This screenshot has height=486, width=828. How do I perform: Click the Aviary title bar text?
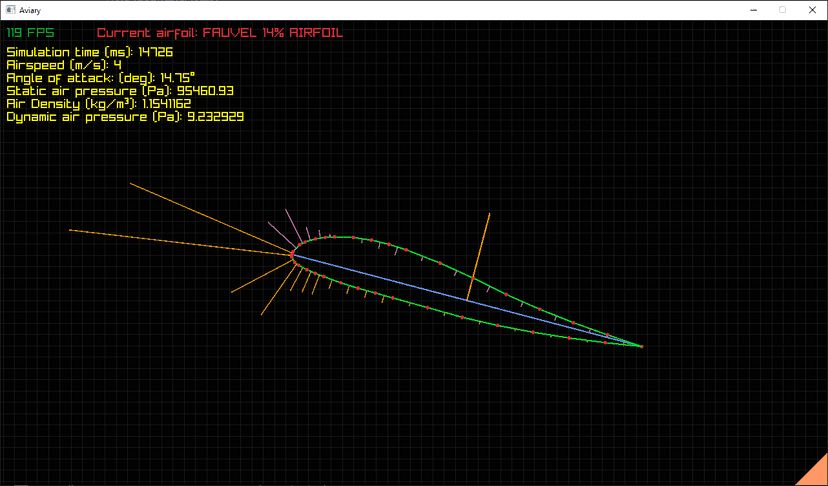coord(30,9)
